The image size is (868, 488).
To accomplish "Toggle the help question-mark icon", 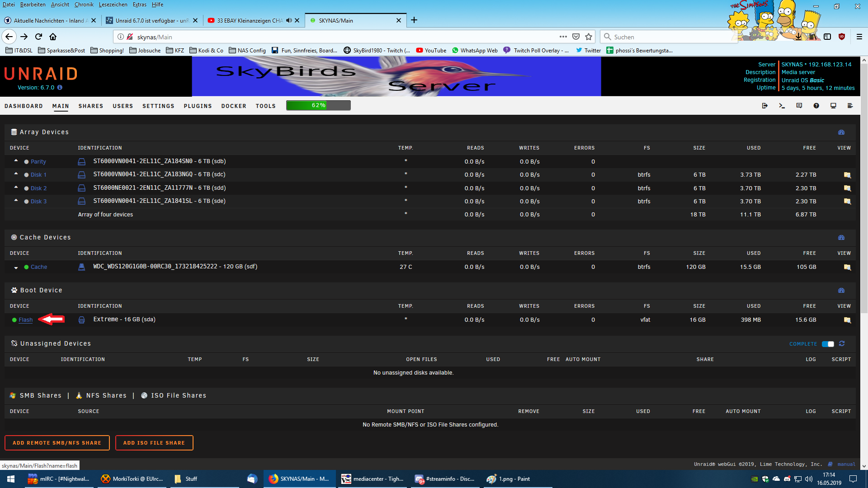I will pos(816,106).
